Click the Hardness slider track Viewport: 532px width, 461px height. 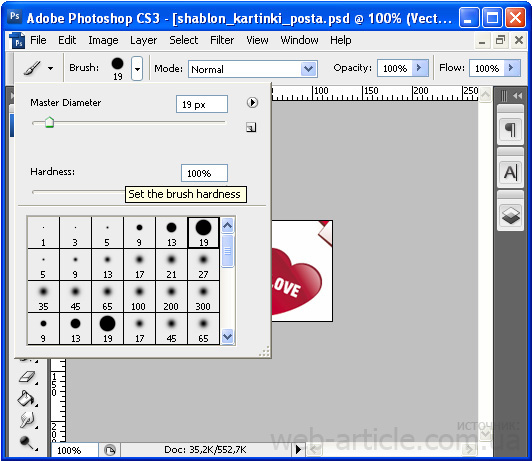coord(79,192)
